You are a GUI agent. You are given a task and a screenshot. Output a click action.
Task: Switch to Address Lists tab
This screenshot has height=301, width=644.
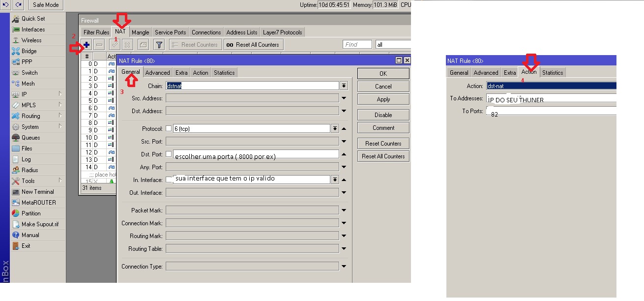(242, 32)
